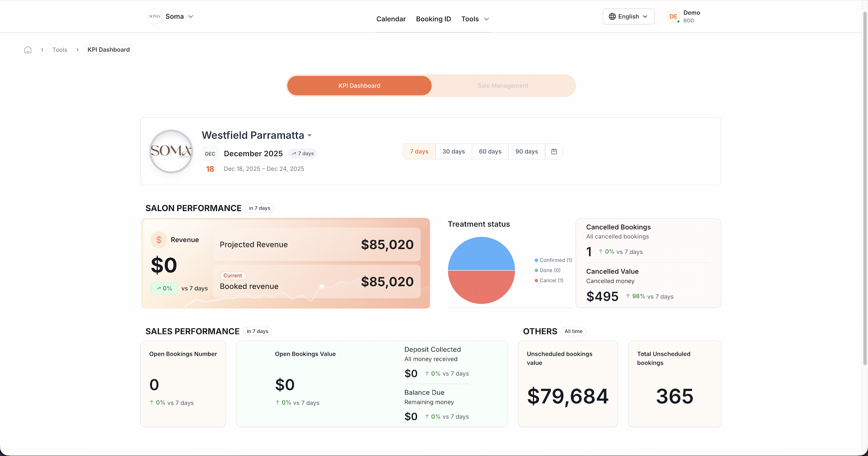Click the red Cancel pie slice
This screenshot has width=868, height=456.
(x=481, y=287)
